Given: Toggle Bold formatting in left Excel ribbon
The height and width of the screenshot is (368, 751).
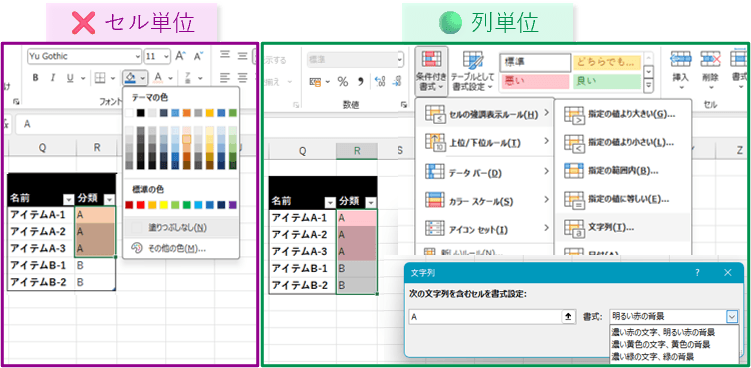Looking at the screenshot, I should 35,78.
